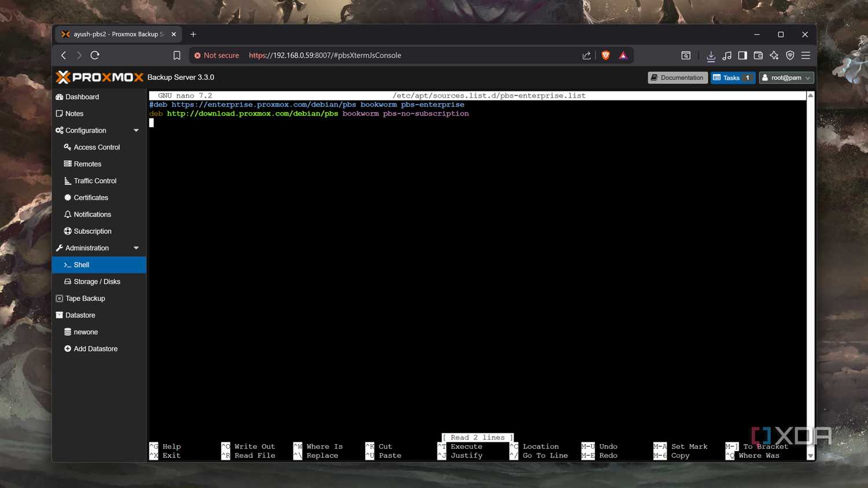Open the root@pam user dropdown

[786, 77]
